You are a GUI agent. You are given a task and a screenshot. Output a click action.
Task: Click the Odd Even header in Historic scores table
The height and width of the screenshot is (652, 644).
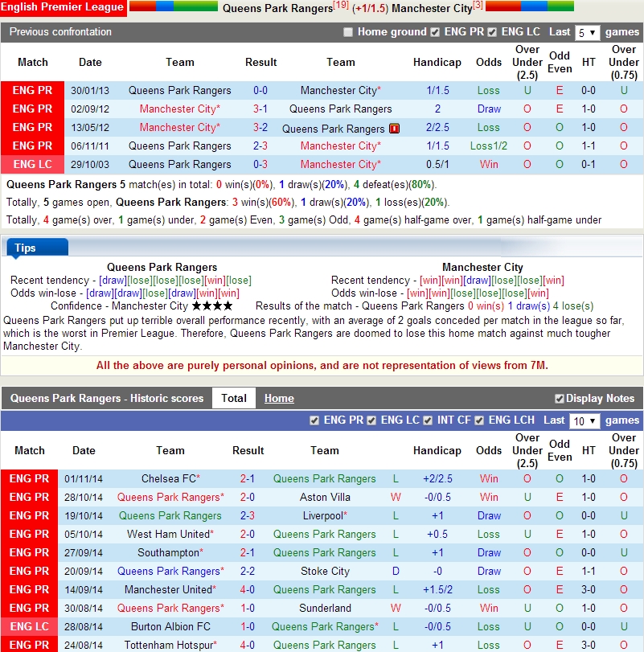tap(560, 450)
